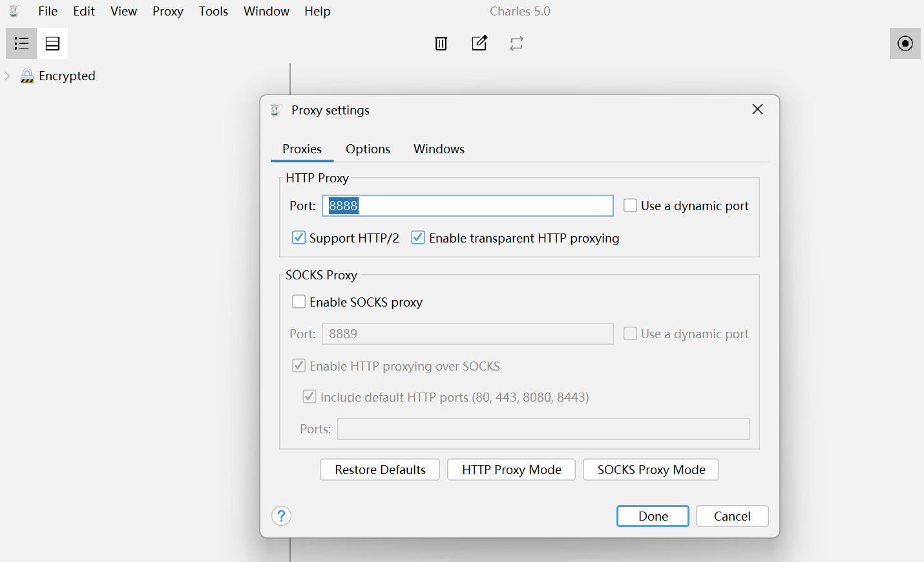Image resolution: width=924 pixels, height=562 pixels.
Task: Open the Window menu
Action: [x=266, y=11]
